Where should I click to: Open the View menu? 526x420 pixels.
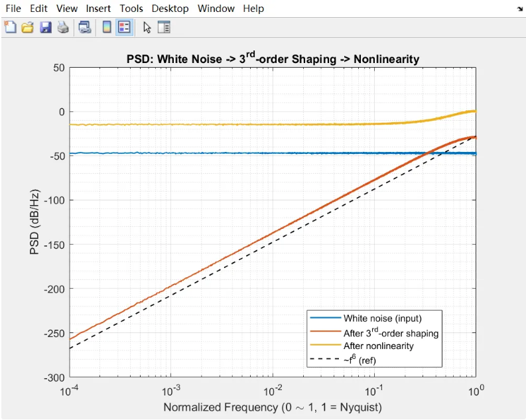[x=67, y=9]
